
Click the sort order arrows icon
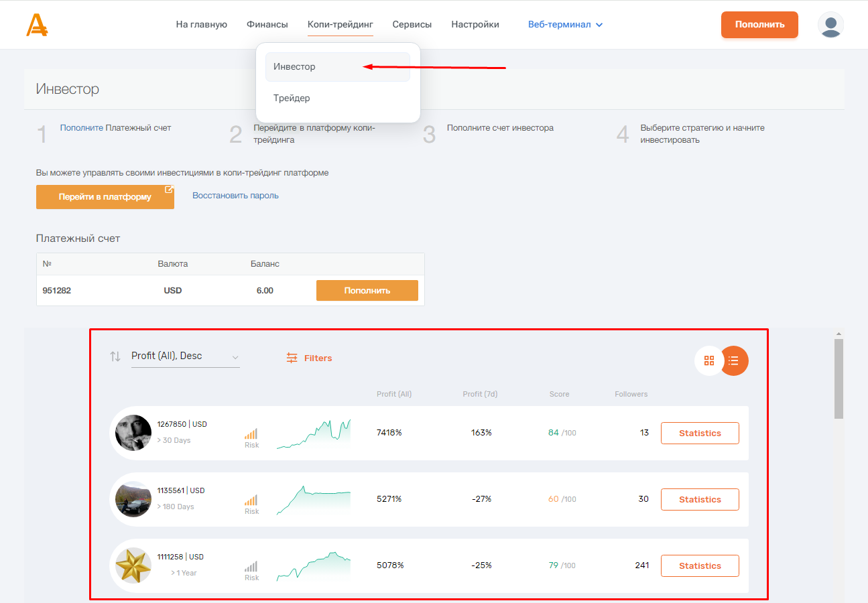click(x=115, y=356)
